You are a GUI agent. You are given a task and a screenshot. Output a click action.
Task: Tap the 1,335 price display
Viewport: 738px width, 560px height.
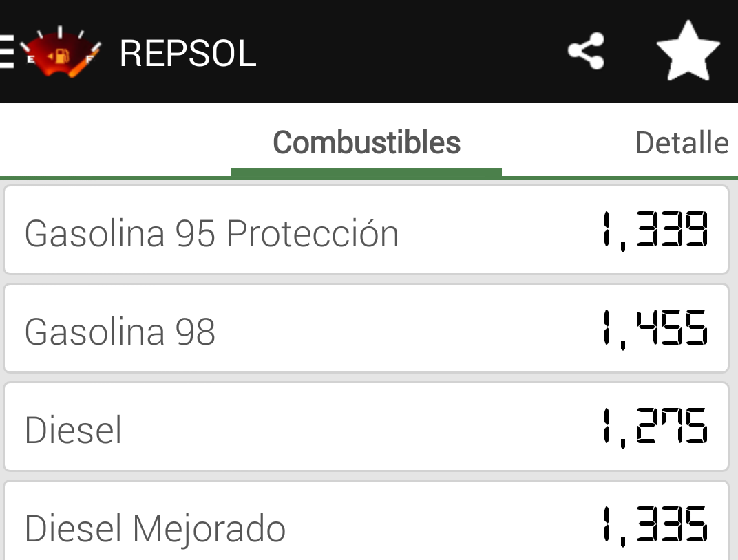(x=655, y=526)
